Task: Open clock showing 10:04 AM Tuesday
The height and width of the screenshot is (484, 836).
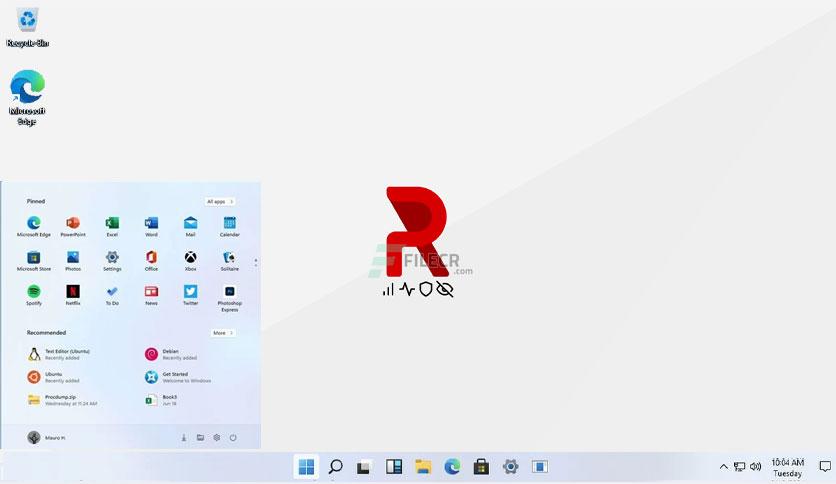Action: (x=787, y=467)
